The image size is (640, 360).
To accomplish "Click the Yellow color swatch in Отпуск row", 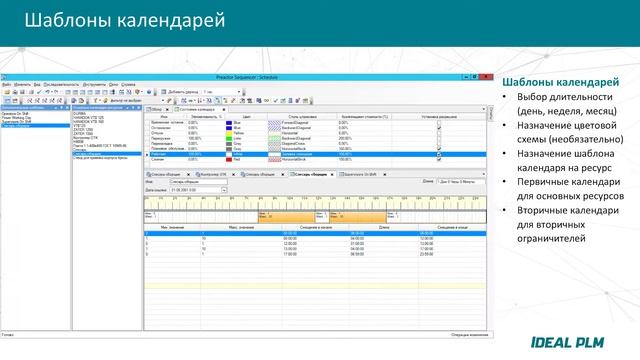I will [229, 133].
